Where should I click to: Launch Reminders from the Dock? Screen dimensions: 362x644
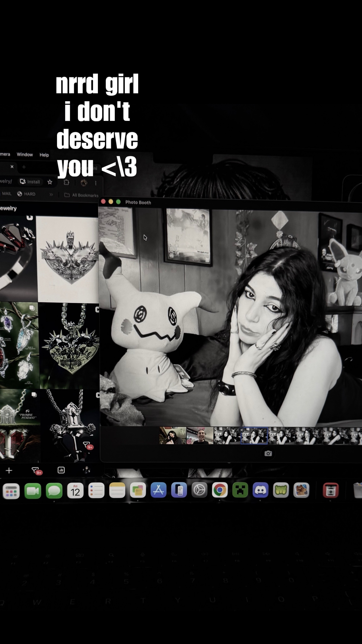(96, 491)
